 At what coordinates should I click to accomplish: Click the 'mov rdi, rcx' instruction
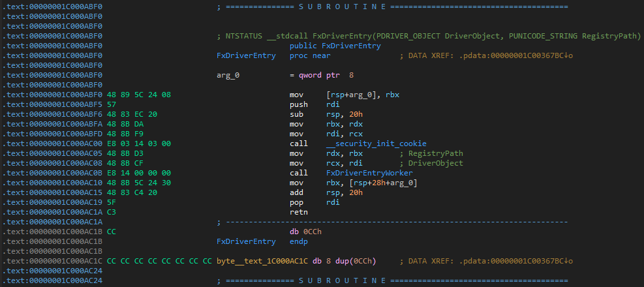coord(326,134)
